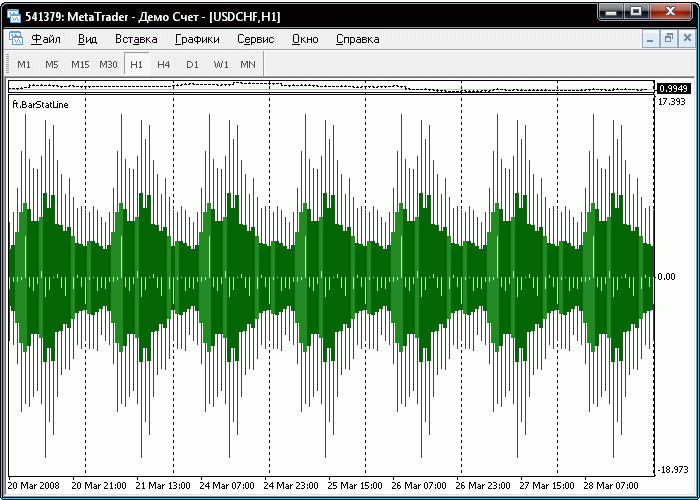The width and height of the screenshot is (700, 500).
Task: Select the H1 timeframe button
Action: pyautogui.click(x=136, y=64)
